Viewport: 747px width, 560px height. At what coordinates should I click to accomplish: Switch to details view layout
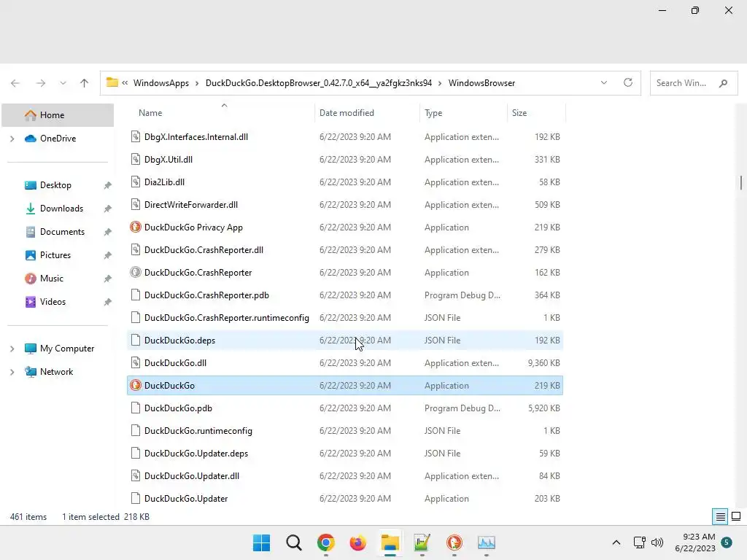pyautogui.click(x=720, y=516)
